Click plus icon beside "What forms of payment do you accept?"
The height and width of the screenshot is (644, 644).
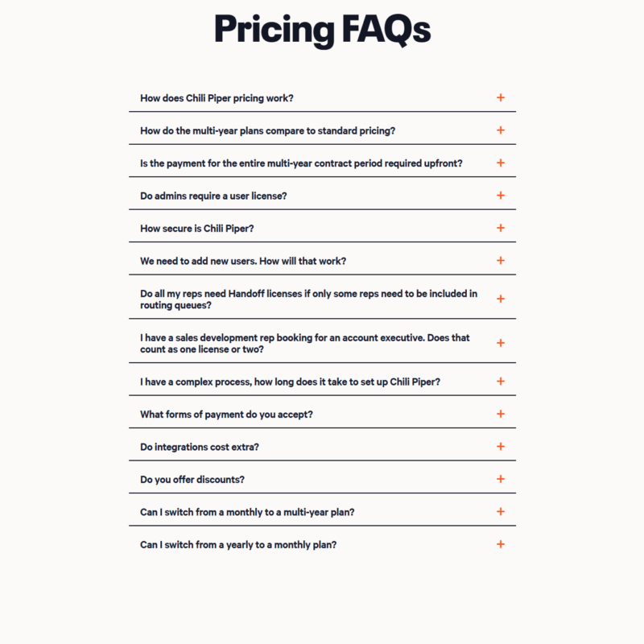point(500,414)
